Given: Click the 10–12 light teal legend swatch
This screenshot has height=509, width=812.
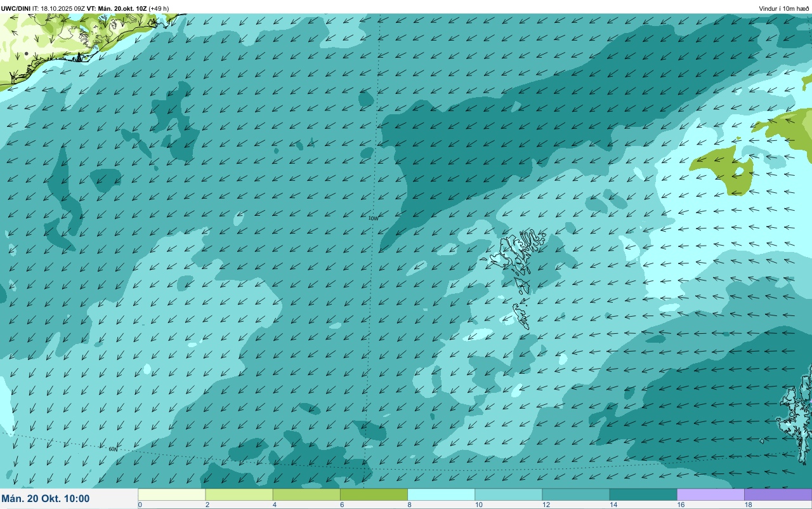Looking at the screenshot, I should click(508, 494).
